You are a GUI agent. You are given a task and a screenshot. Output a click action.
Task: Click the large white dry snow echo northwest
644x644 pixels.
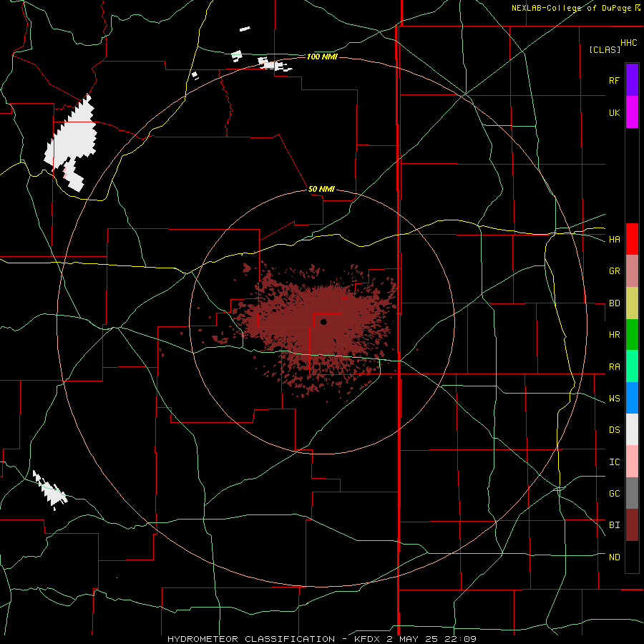[x=71, y=144]
